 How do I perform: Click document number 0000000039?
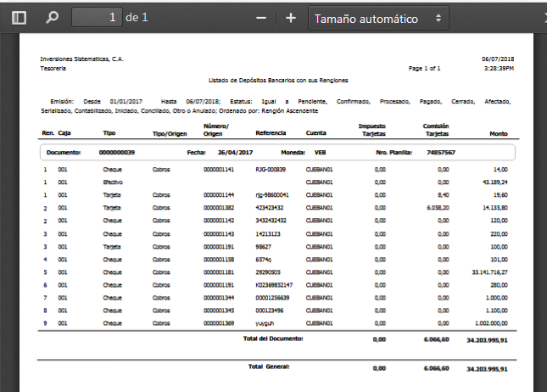(x=116, y=153)
